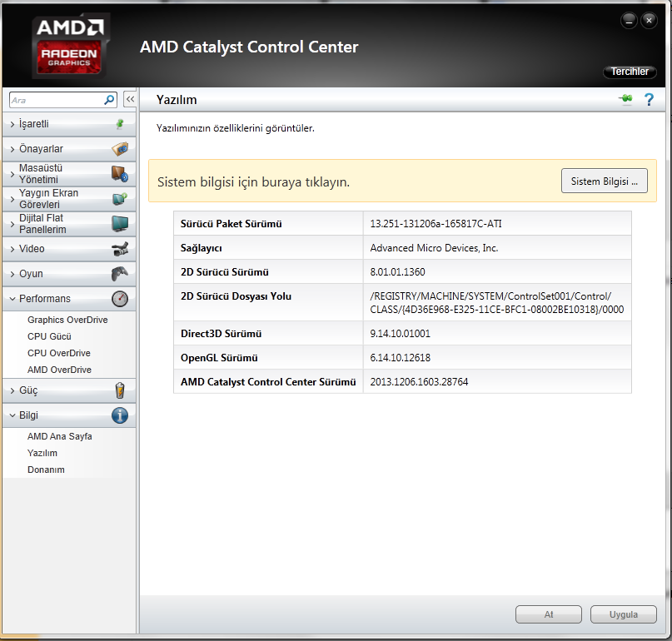
Task: Click the At discard button
Action: (x=549, y=614)
